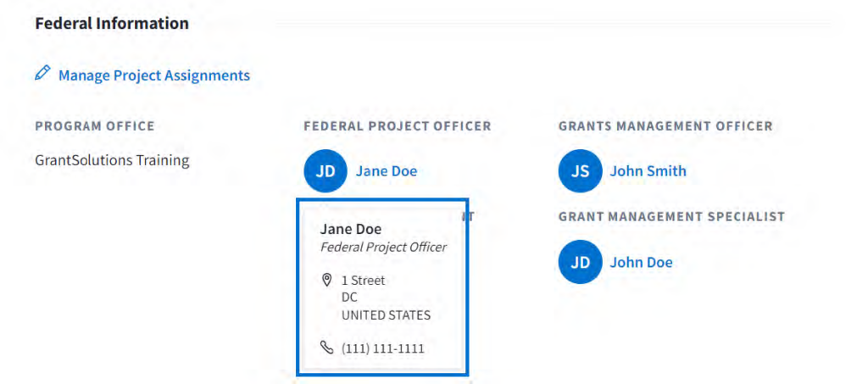Click the "1 Street" address line

coord(363,281)
